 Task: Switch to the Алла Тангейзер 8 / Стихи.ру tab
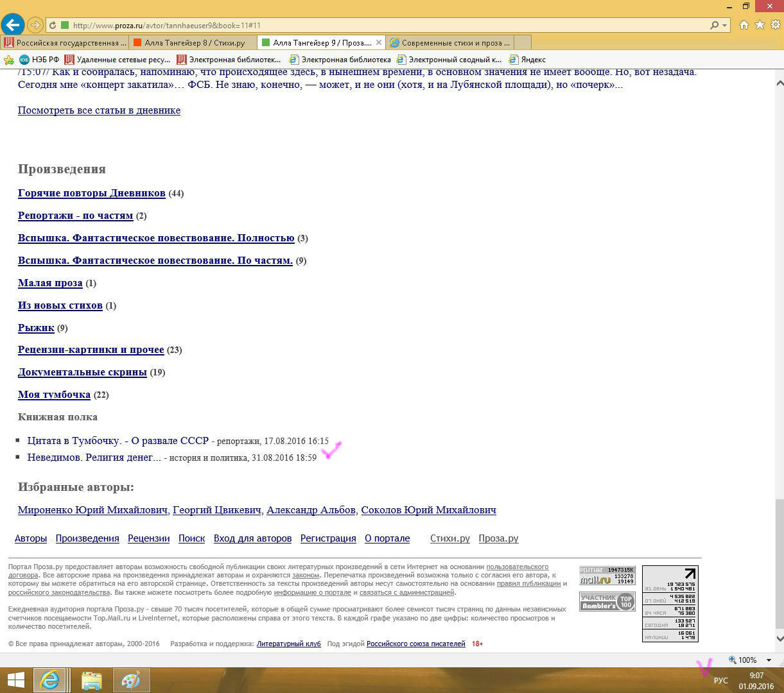(193, 42)
